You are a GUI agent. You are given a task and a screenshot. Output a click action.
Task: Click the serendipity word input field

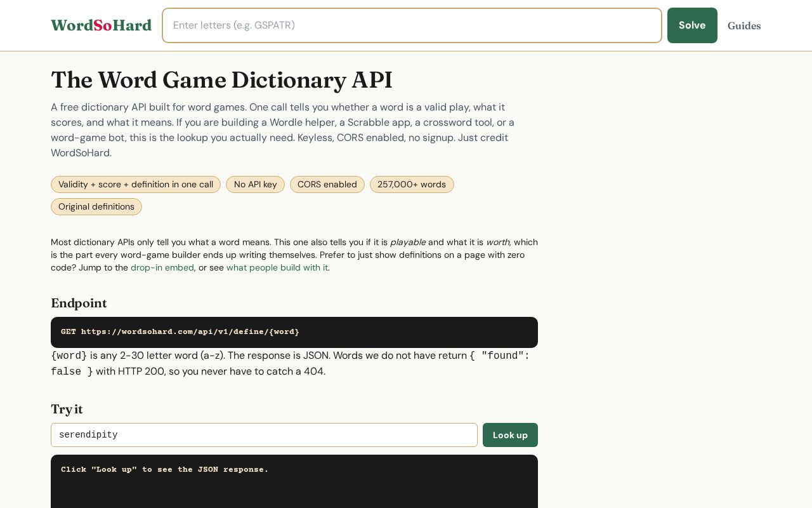[x=264, y=435]
